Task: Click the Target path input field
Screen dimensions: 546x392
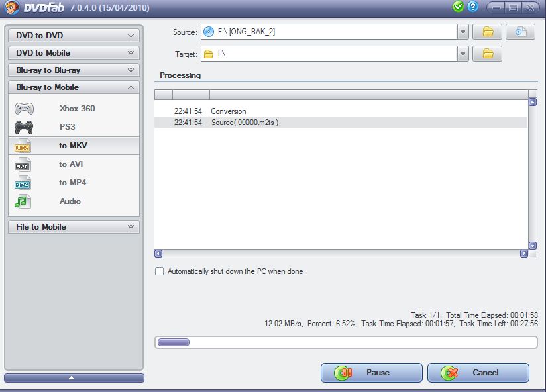Action: [x=329, y=54]
